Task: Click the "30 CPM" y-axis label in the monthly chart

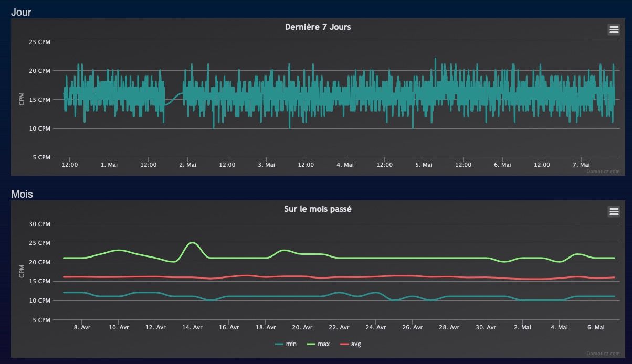Action: point(40,224)
